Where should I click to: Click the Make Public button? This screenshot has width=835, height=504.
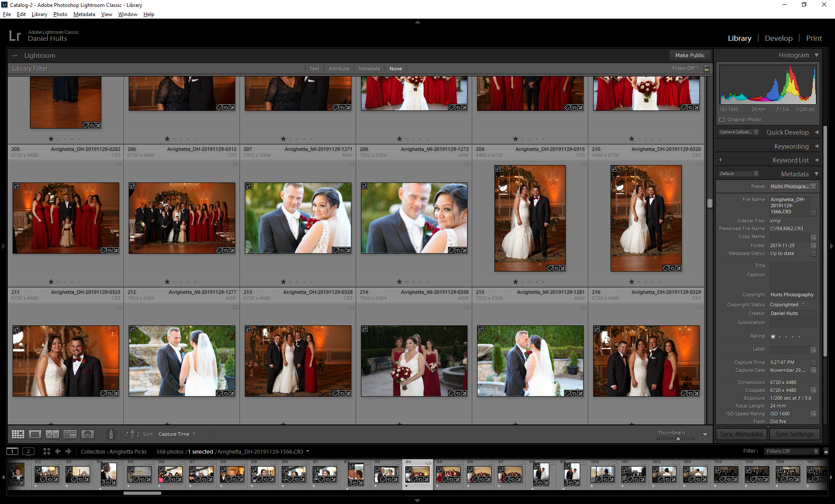[x=690, y=55]
